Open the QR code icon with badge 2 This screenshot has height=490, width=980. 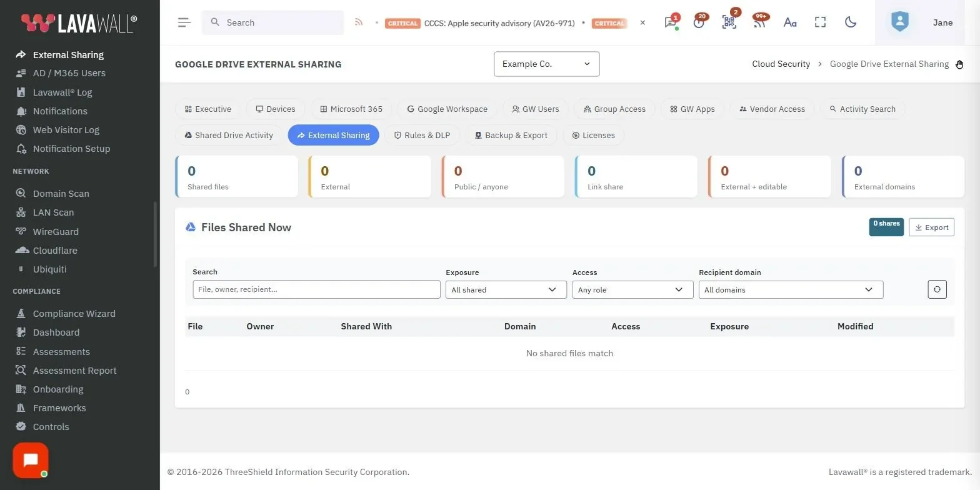coord(729,22)
